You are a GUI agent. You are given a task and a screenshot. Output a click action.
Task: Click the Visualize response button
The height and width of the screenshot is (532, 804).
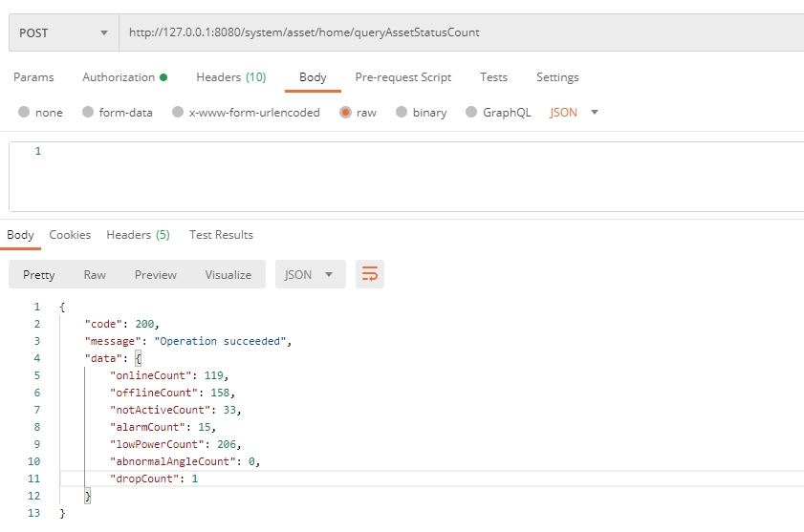tap(228, 275)
